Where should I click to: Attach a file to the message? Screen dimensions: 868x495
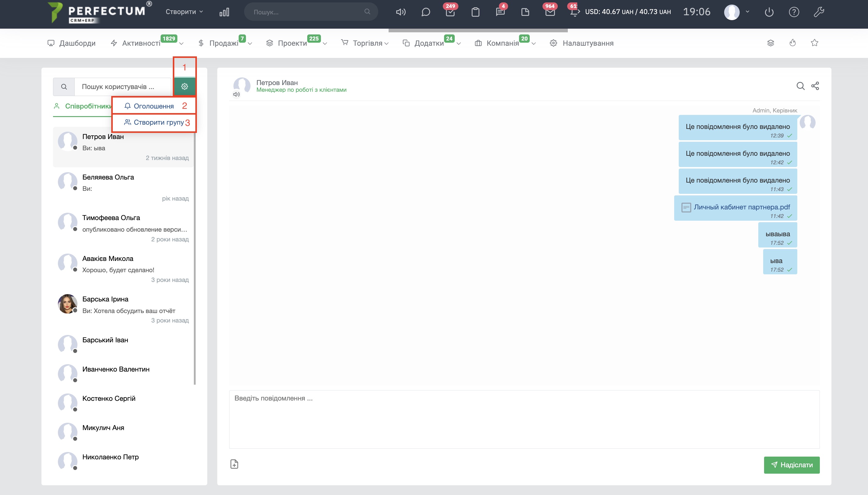tap(234, 464)
